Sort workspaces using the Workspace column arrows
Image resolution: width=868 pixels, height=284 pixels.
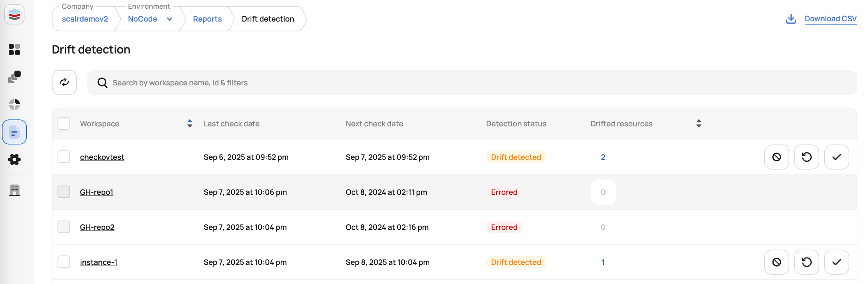[190, 123]
